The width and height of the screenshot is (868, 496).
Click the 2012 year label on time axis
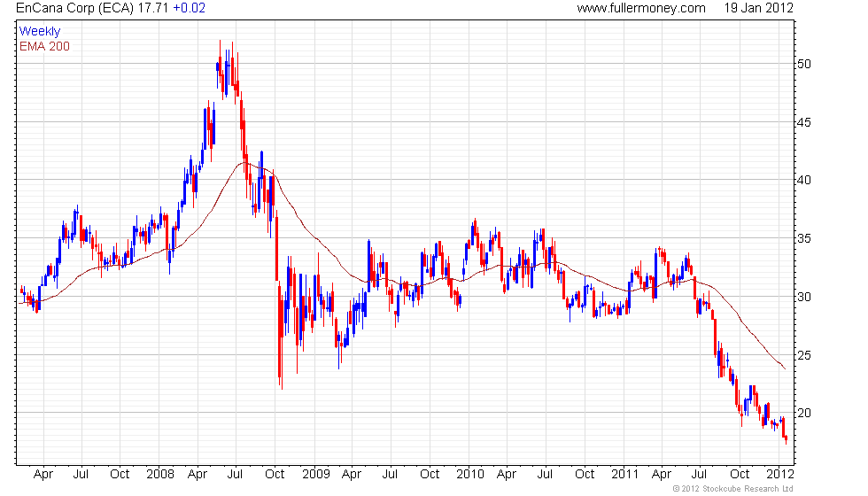[x=780, y=475]
